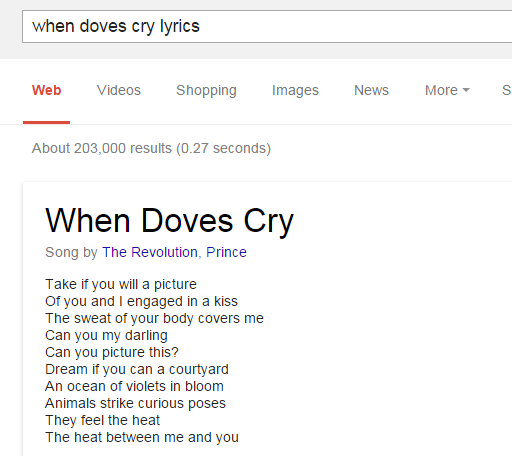
Task: Open the Shopping results tab
Action: click(206, 91)
